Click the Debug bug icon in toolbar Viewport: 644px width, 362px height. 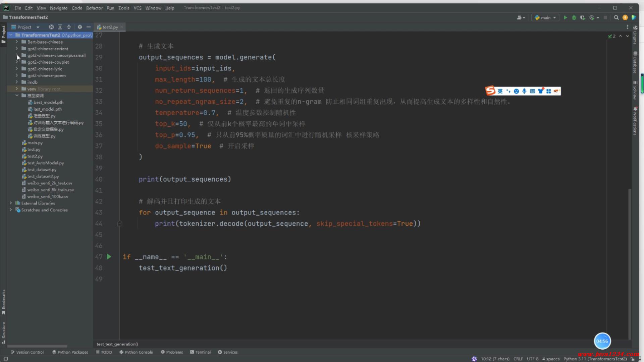tap(574, 17)
